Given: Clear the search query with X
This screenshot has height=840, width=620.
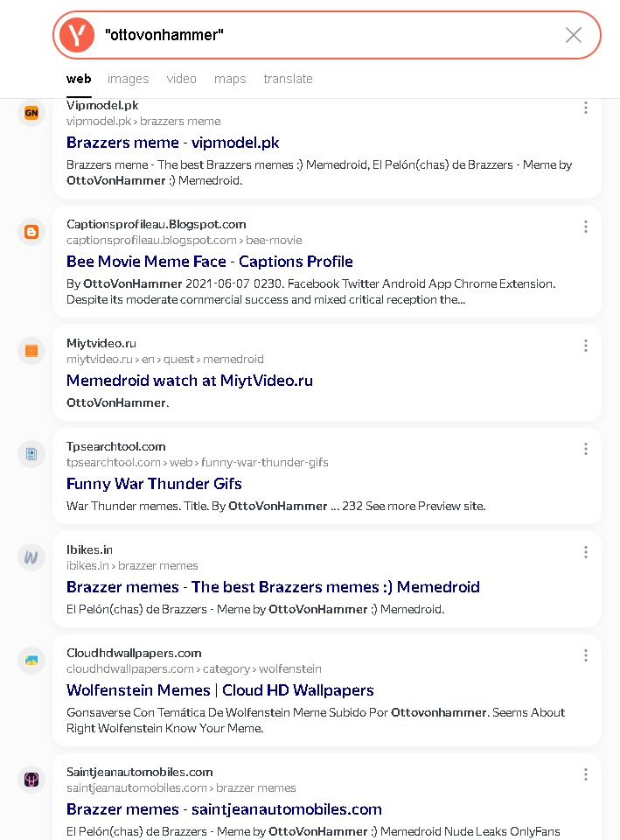Looking at the screenshot, I should 574,35.
